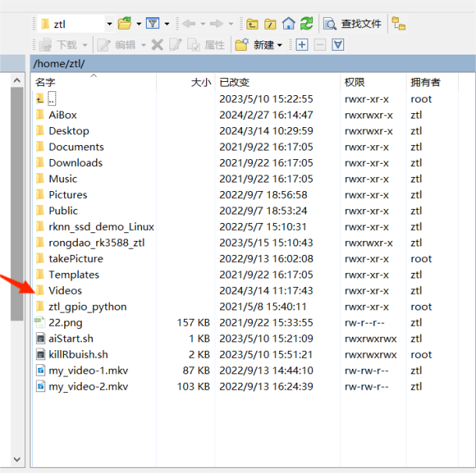Click the 157 KB size cell
This screenshot has height=474, width=476.
pyautogui.click(x=194, y=323)
